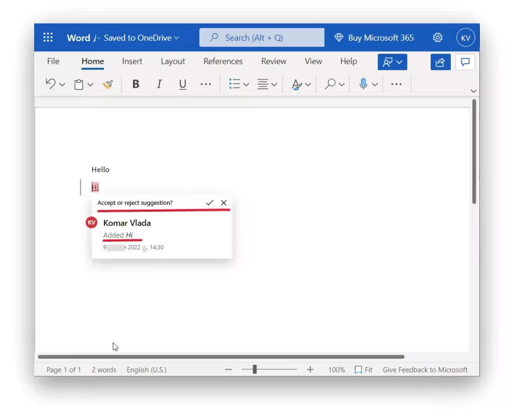Click the tracked insertion 'Hi' text
This screenshot has height=420, width=514.
point(95,187)
